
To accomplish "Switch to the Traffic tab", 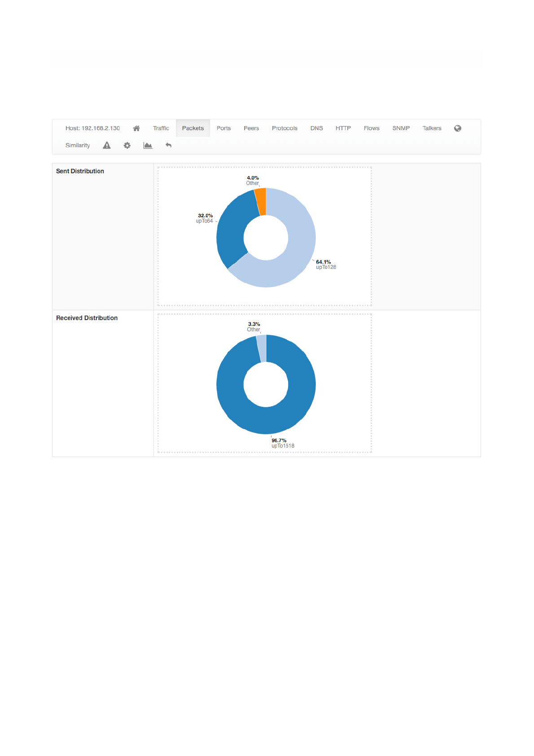I will pos(161,128).
